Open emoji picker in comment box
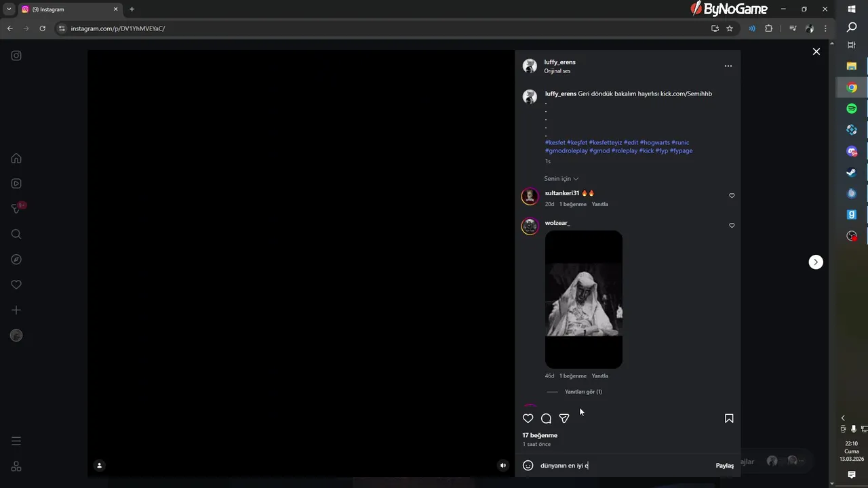 pos(528,466)
